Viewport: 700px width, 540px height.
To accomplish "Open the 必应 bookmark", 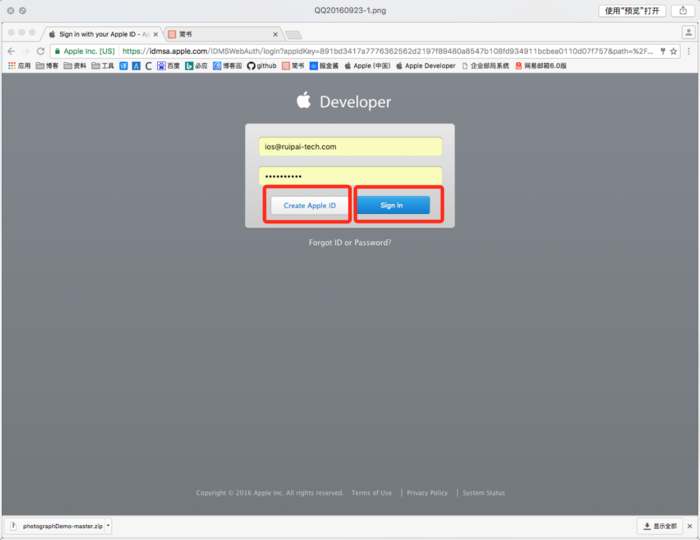I will pos(196,66).
